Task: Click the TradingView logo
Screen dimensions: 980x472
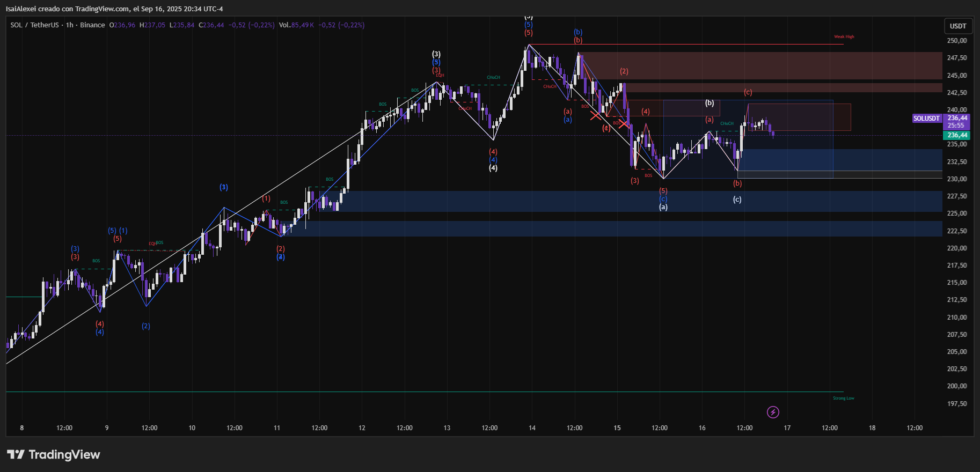Action: tap(53, 455)
